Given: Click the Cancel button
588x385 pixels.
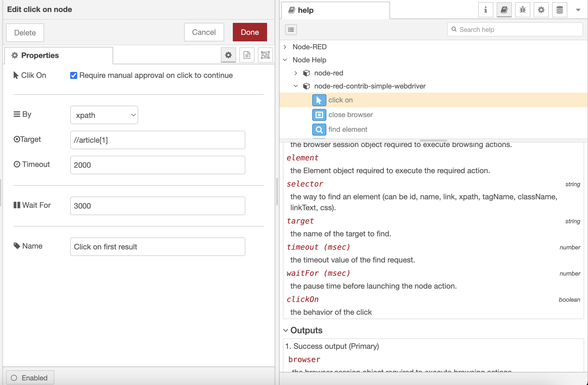Looking at the screenshot, I should [204, 32].
